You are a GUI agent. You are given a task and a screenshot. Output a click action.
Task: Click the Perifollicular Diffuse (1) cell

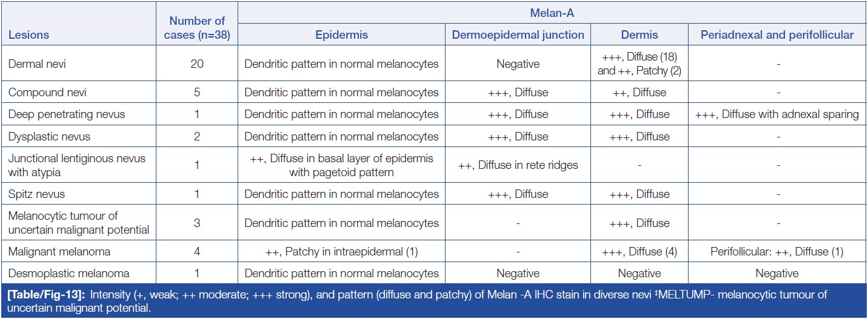[777, 251]
